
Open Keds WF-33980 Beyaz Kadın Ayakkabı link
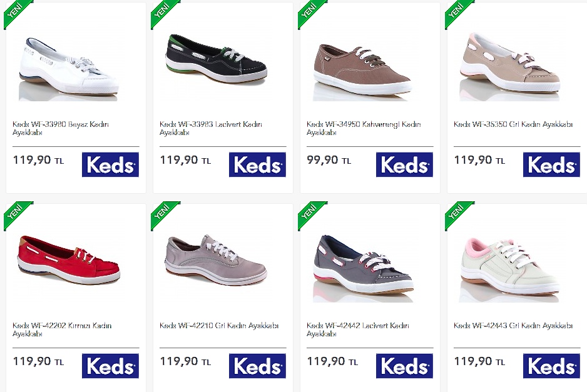point(60,128)
